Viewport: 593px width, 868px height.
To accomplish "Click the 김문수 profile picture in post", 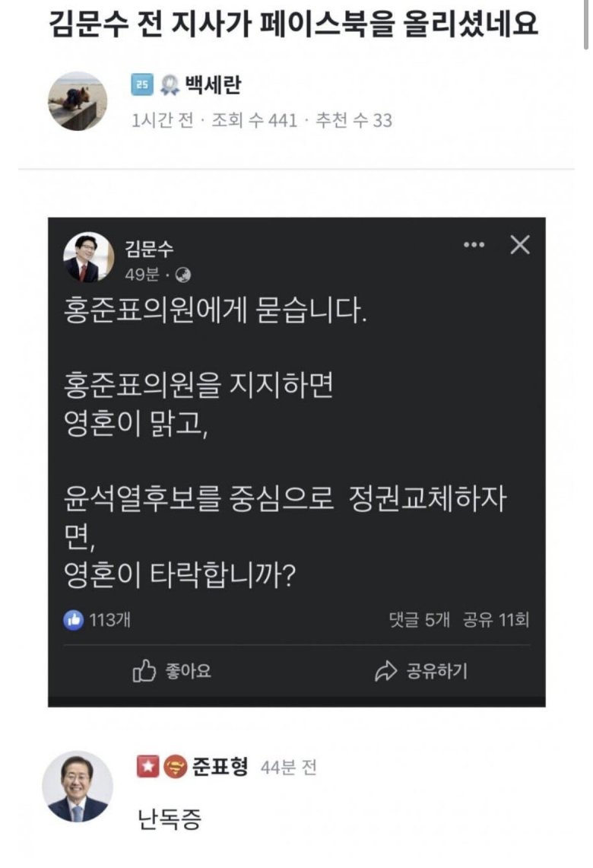I will (x=89, y=258).
